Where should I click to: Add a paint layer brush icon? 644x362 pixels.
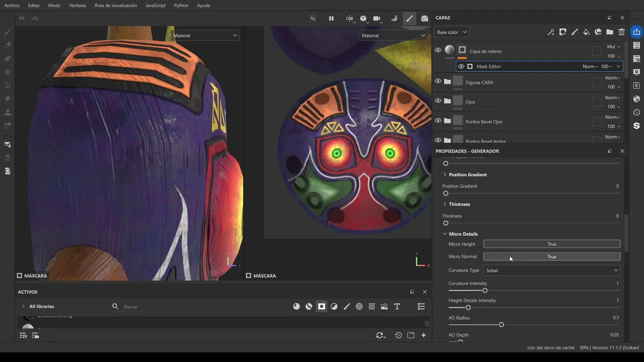coord(575,32)
